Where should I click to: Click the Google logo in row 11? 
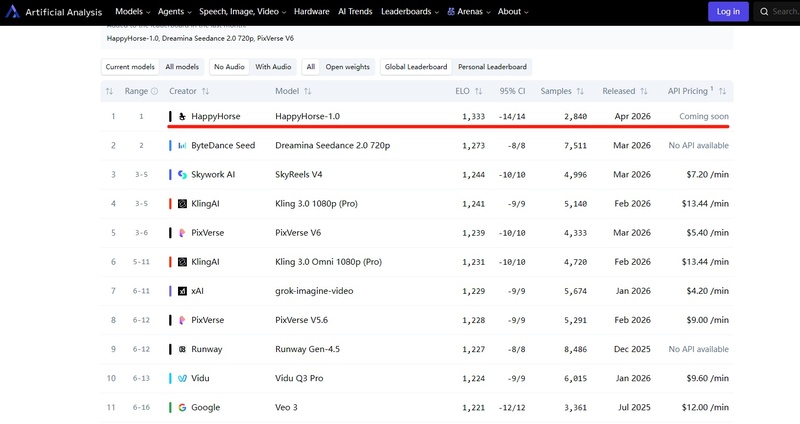(x=182, y=408)
